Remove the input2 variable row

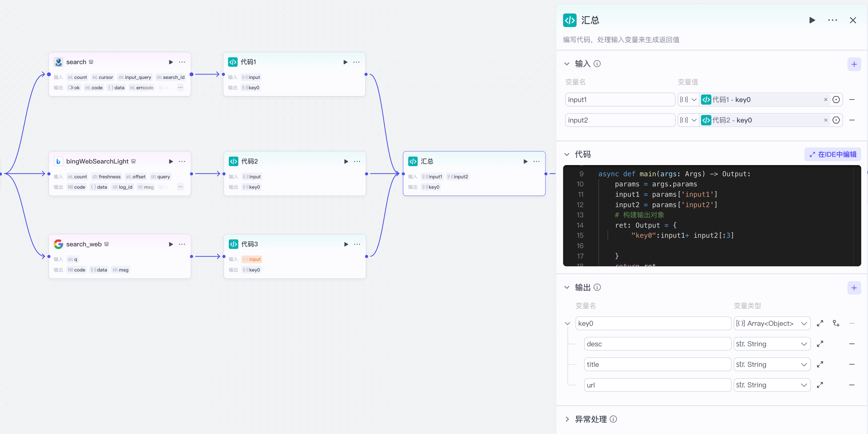tap(851, 120)
